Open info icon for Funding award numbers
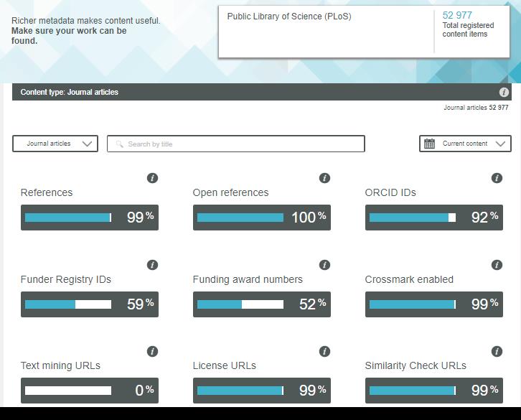Screen dimensions: 521x420 click(x=324, y=265)
